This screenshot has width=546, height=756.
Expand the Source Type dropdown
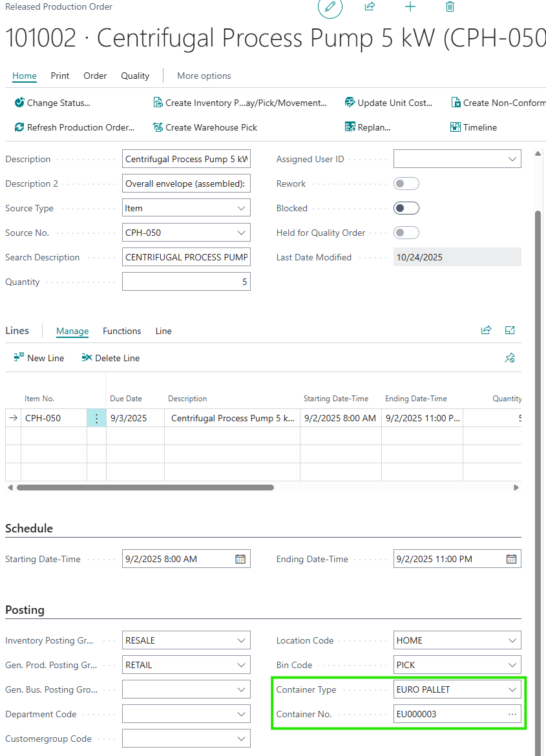[x=242, y=208]
